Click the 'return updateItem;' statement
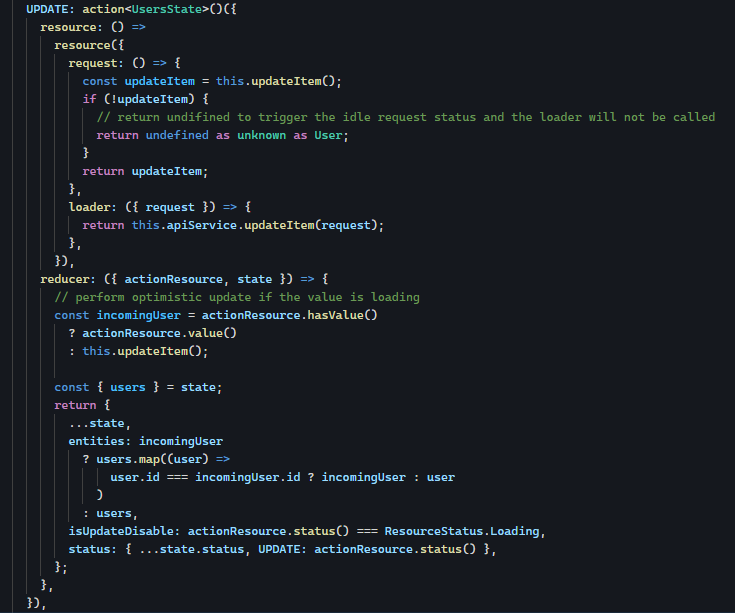 tap(145, 171)
